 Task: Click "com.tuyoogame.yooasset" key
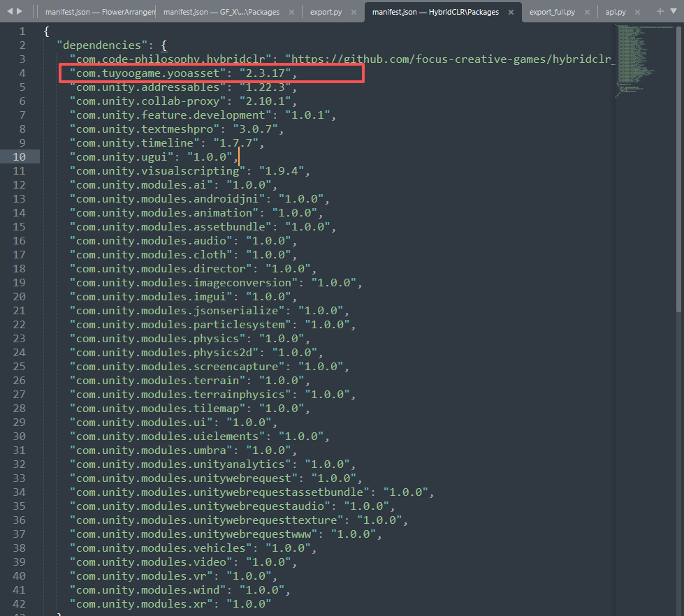pos(148,73)
